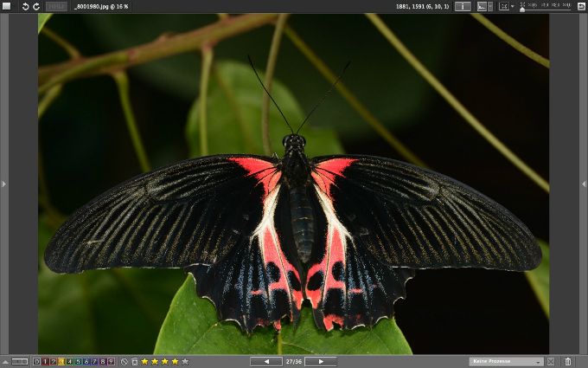This screenshot has height=368, width=588.
Task: Open the zoom mode dropdown arrow
Action: click(x=513, y=6)
